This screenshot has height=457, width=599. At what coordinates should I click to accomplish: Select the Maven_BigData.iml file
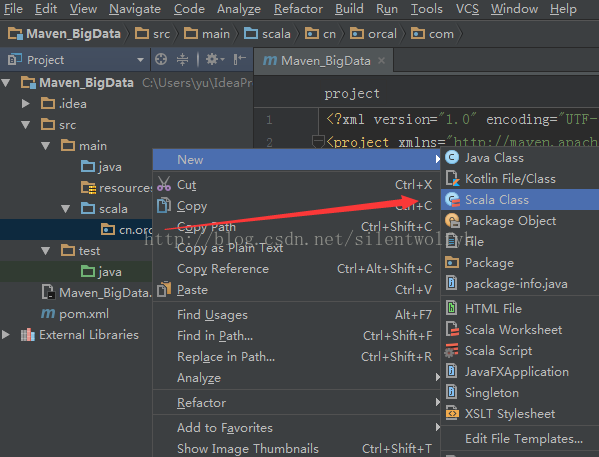click(x=105, y=293)
